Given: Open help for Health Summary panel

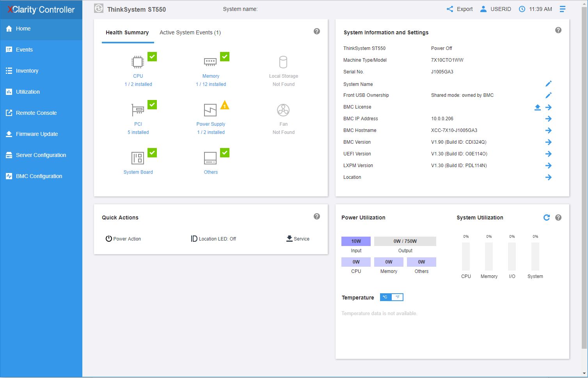Looking at the screenshot, I should click(316, 31).
